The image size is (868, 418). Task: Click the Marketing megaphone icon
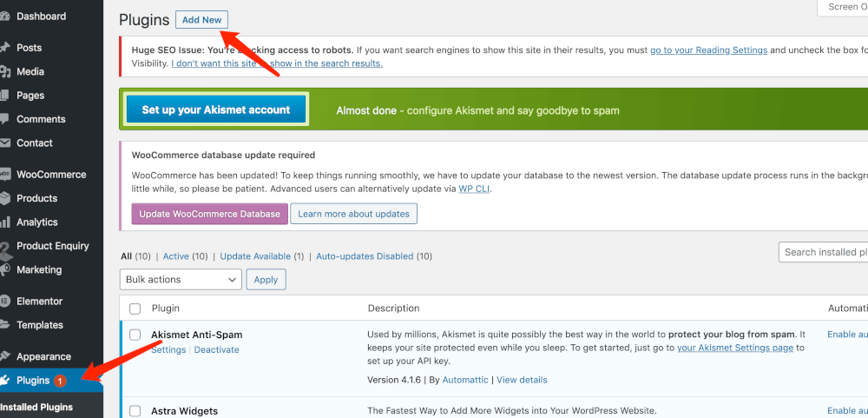click(4, 270)
